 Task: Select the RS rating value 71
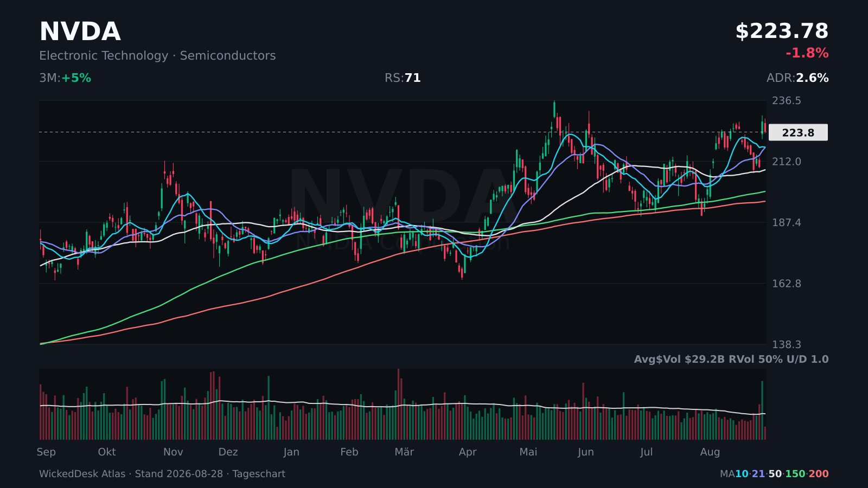point(413,78)
